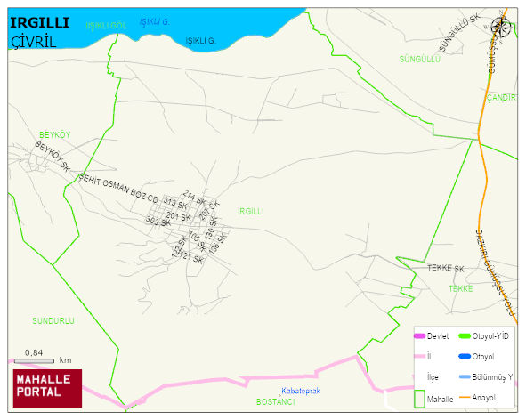The width and height of the screenshot is (526, 420).
Task: Click the BEYKÖY neighborhood label
Action: pyautogui.click(x=55, y=135)
